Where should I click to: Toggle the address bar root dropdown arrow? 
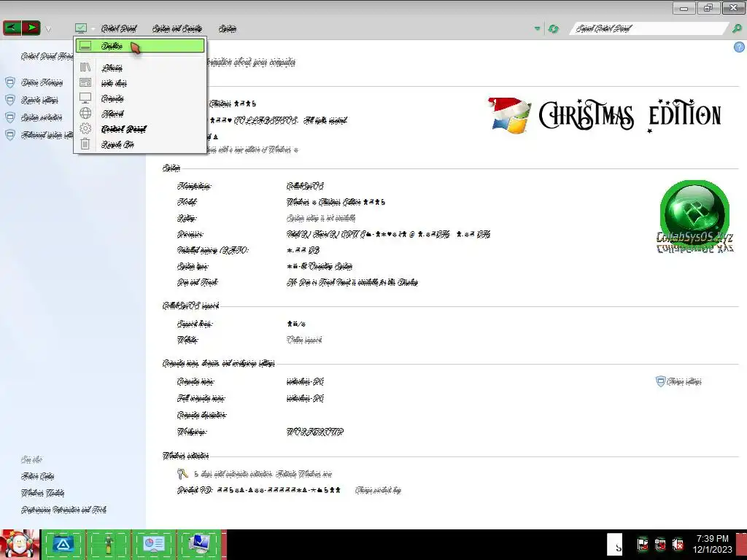click(93, 28)
